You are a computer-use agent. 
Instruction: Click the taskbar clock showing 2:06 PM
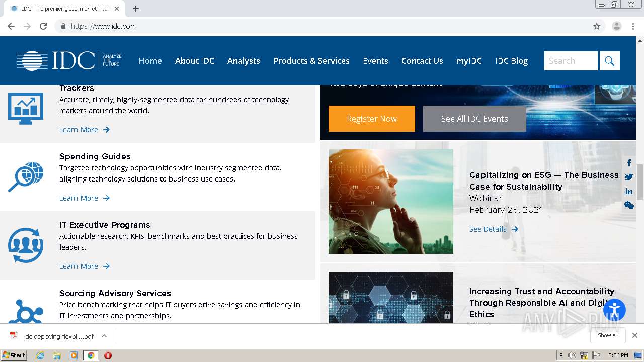tap(618, 355)
